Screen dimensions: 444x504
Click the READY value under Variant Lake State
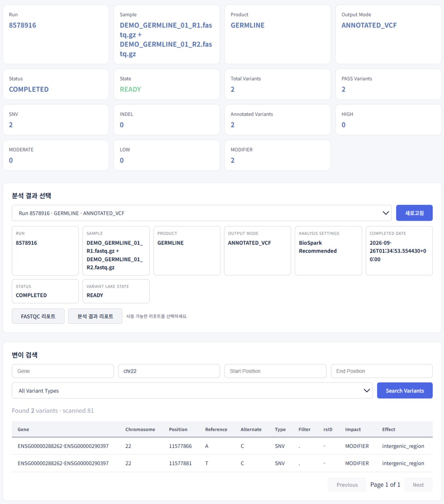(95, 295)
